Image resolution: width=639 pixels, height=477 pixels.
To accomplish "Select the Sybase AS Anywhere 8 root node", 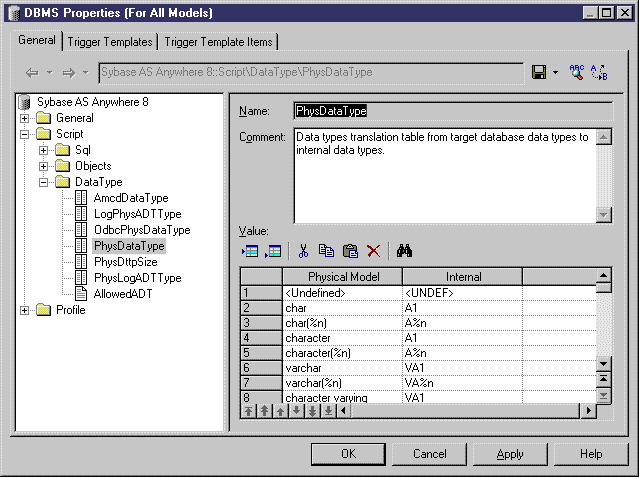I will pos(93,102).
